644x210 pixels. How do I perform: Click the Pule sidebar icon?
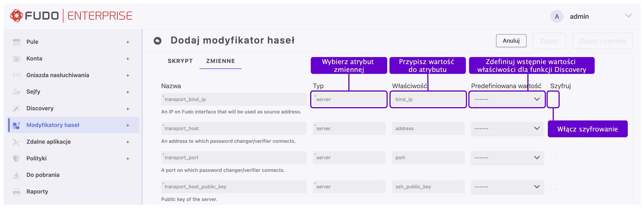pyautogui.click(x=17, y=42)
